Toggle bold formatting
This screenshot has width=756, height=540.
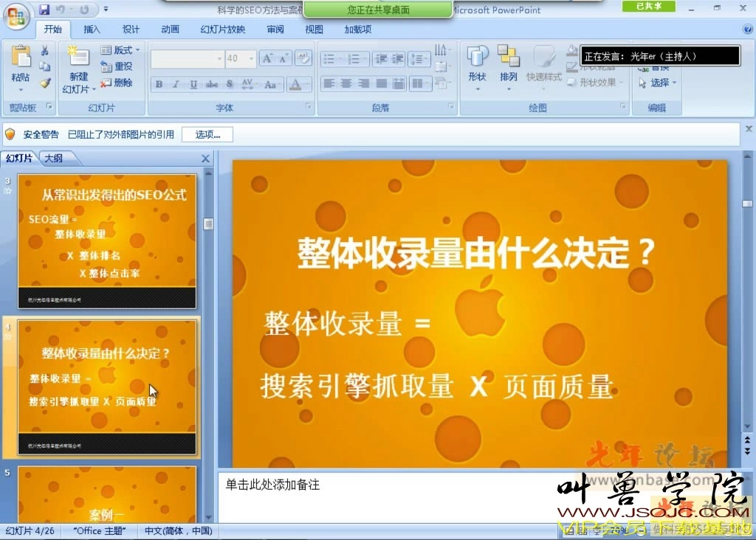click(x=157, y=83)
